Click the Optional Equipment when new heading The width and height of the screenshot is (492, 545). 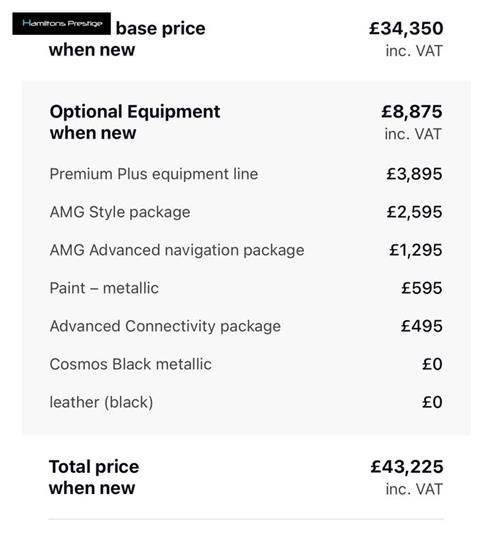pyautogui.click(x=135, y=122)
